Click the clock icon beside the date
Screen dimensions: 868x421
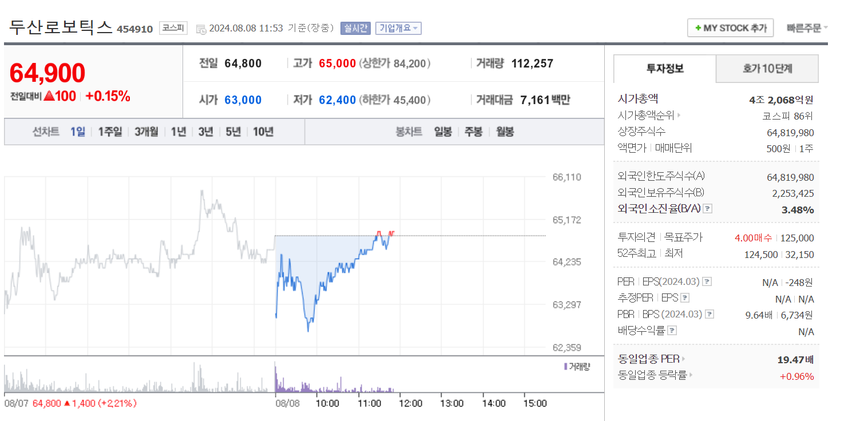click(x=201, y=29)
